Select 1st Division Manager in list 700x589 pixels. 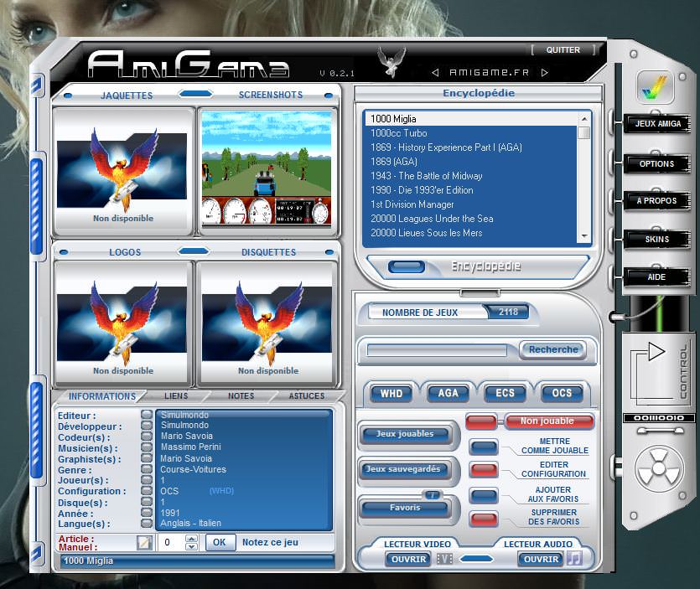pos(471,204)
